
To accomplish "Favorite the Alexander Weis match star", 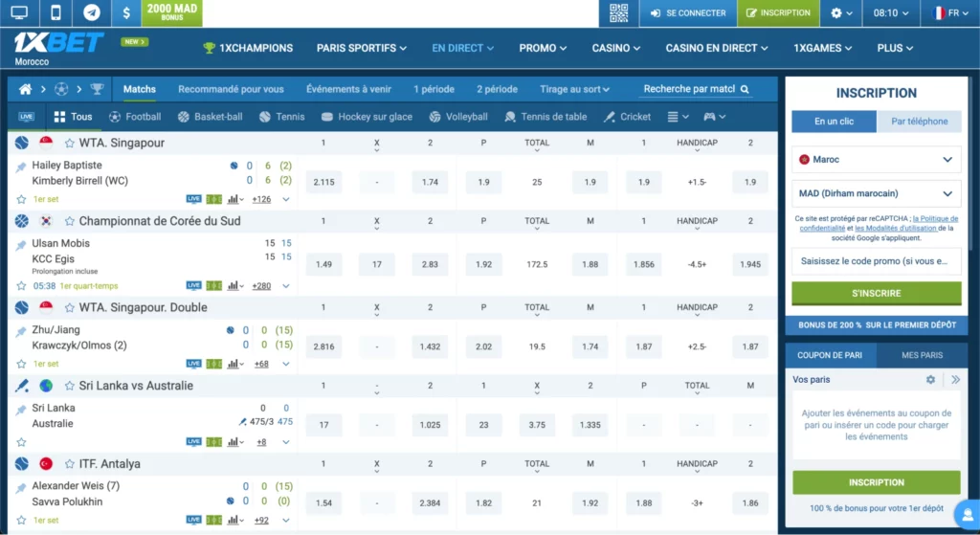I will 21,520.
